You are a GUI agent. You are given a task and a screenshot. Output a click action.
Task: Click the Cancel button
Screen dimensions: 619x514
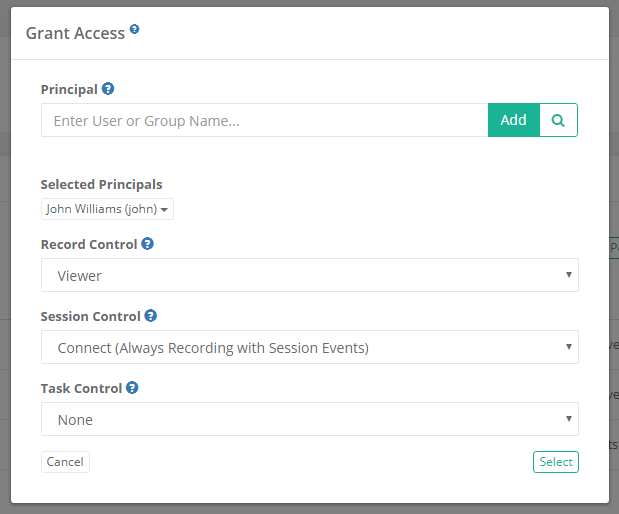click(x=65, y=462)
